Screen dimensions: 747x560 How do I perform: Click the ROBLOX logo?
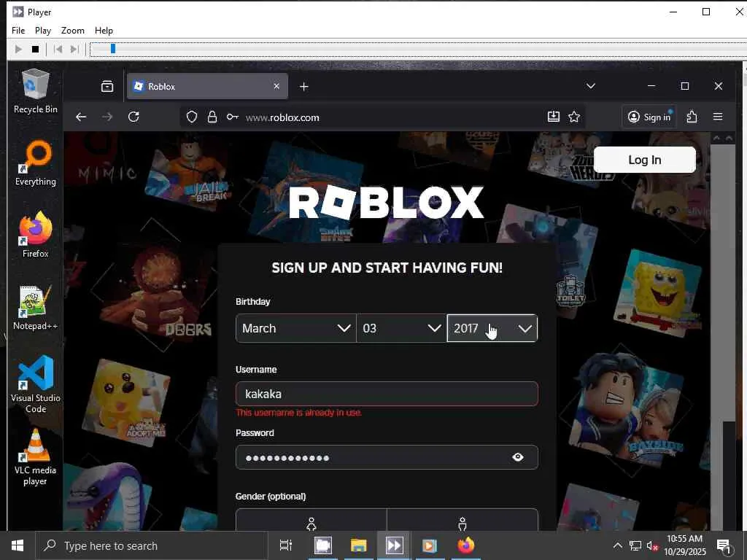coord(387,203)
